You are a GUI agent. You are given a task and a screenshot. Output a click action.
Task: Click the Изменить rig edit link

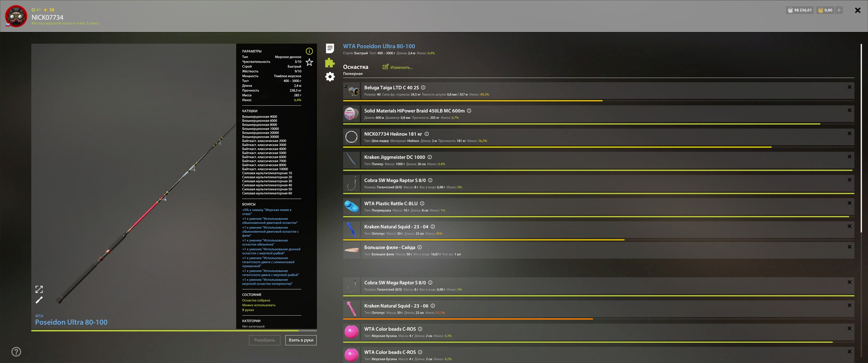[398, 67]
